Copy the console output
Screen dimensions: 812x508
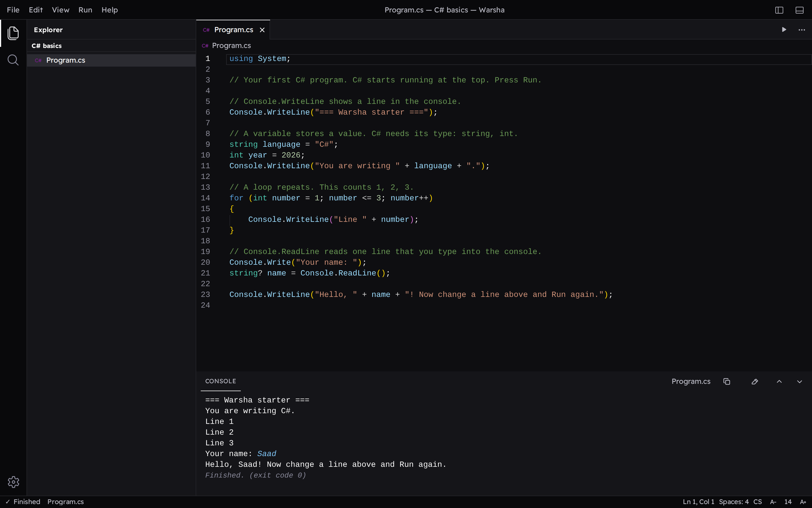pos(727,381)
